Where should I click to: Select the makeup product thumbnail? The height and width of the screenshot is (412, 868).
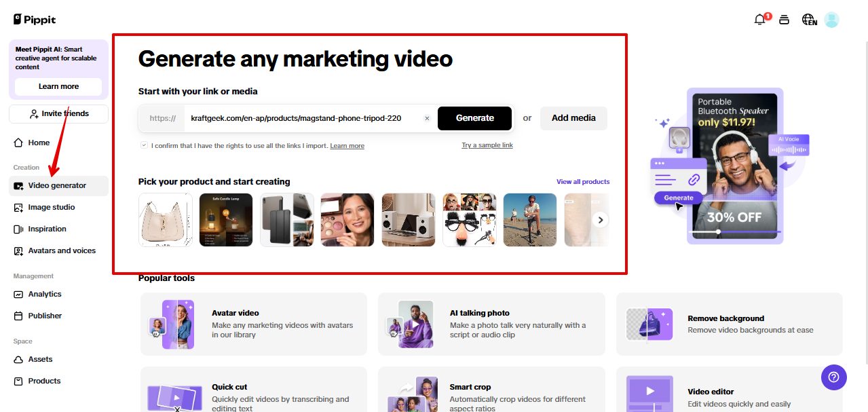(x=347, y=219)
